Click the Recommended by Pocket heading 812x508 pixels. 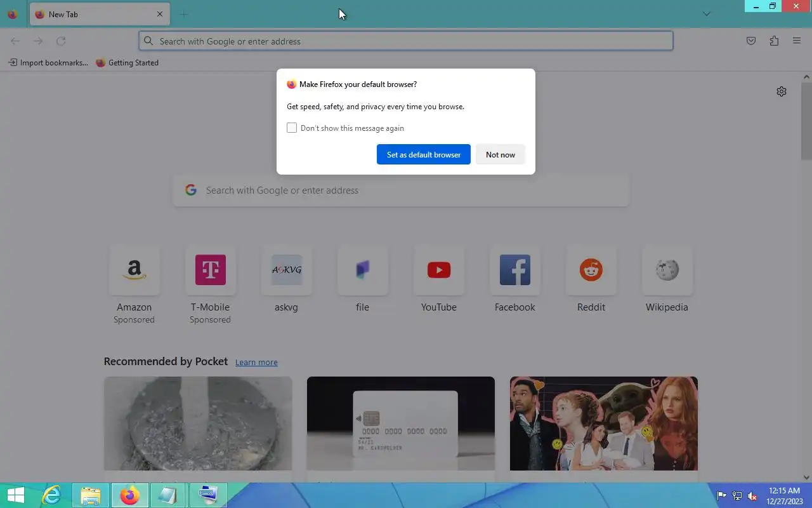pos(166,361)
